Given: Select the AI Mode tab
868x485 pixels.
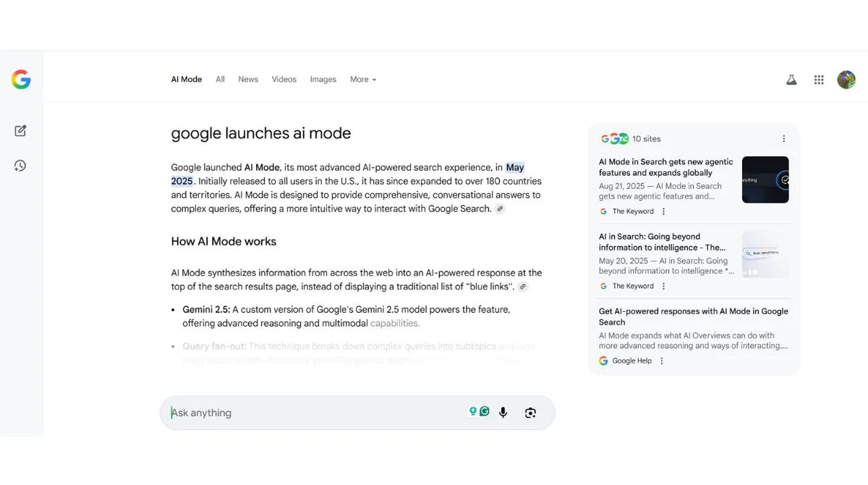Looking at the screenshot, I should (187, 80).
